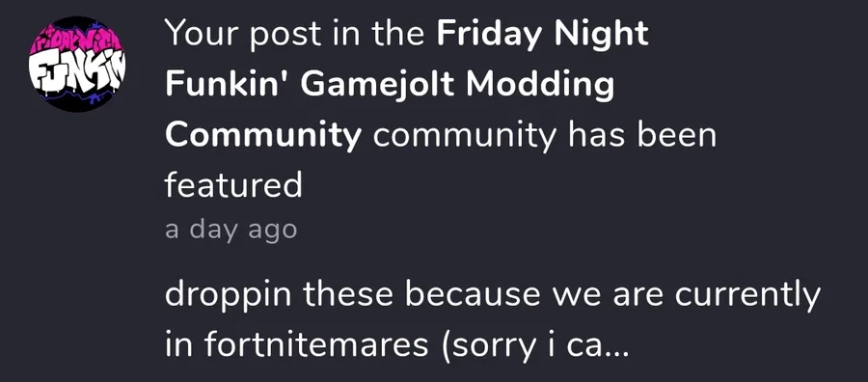The width and height of the screenshot is (868, 382).
Task: Open the bold 'Friday Night' community link
Action: click(542, 34)
